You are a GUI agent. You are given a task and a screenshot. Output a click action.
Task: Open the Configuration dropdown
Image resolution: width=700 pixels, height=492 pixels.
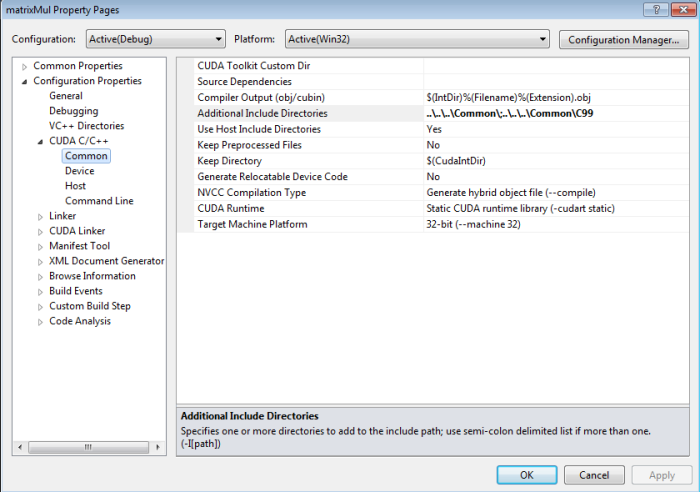pos(152,40)
